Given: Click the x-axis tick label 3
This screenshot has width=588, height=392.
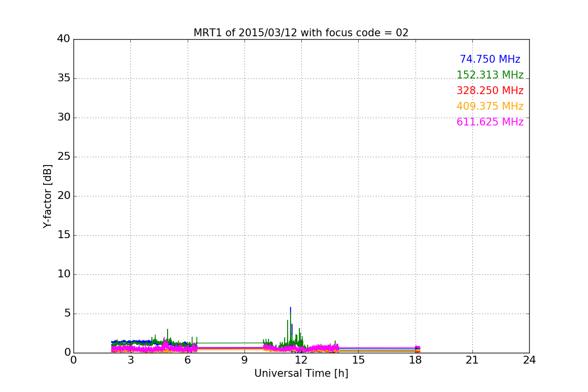Looking at the screenshot, I should 130,360.
